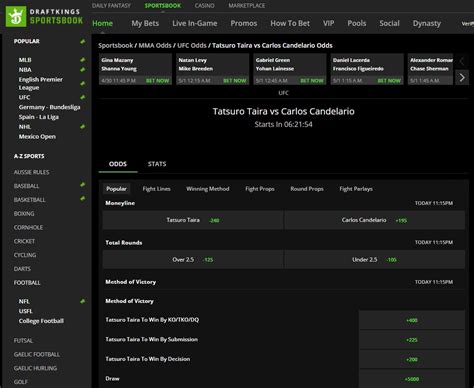Select Under 2.5 total rounds
The image size is (474, 388).
click(x=375, y=260)
